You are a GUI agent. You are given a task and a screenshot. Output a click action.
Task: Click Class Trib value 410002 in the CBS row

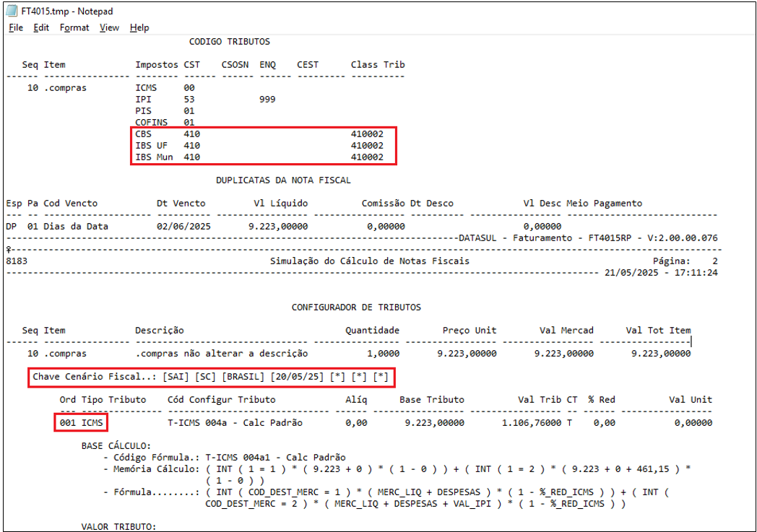[367, 134]
